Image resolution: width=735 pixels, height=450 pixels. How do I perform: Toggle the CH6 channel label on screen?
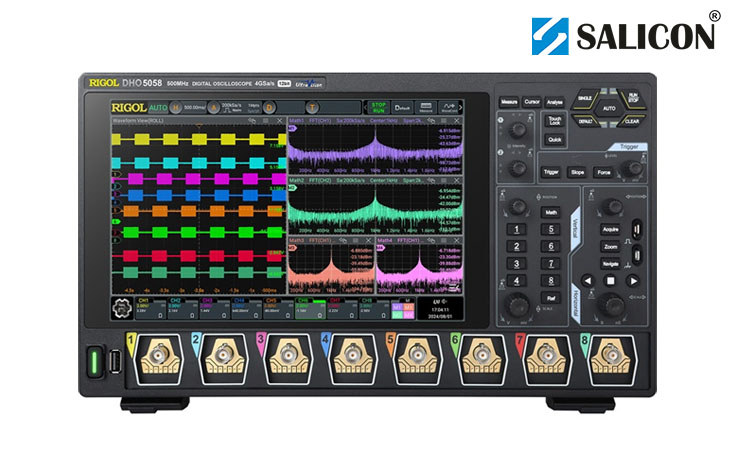point(303,302)
